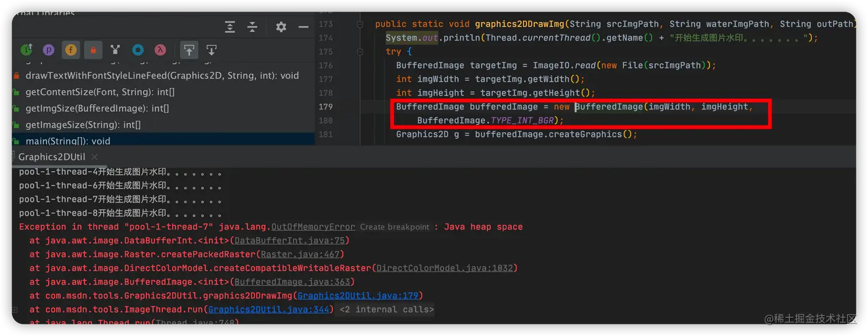
Task: Collapse all nodes in Structure panel
Action: [252, 27]
